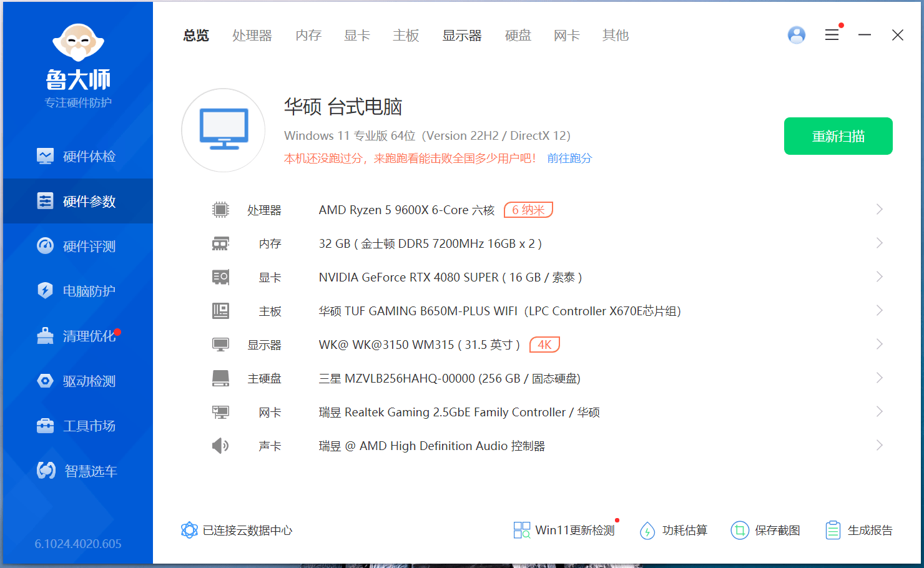The width and height of the screenshot is (924, 568).
Task: Click the 功耗估算 power droplet icon
Action: tap(647, 531)
